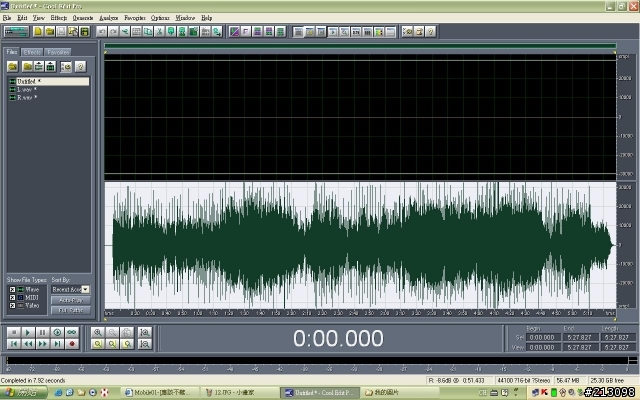
Task: Toggle the advanced options icon in Files panel
Action: coord(66,66)
